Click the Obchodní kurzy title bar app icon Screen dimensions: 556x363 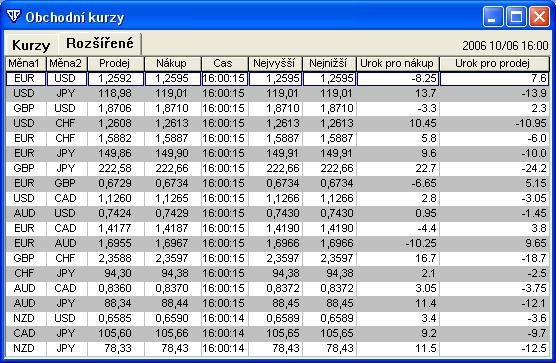point(14,16)
